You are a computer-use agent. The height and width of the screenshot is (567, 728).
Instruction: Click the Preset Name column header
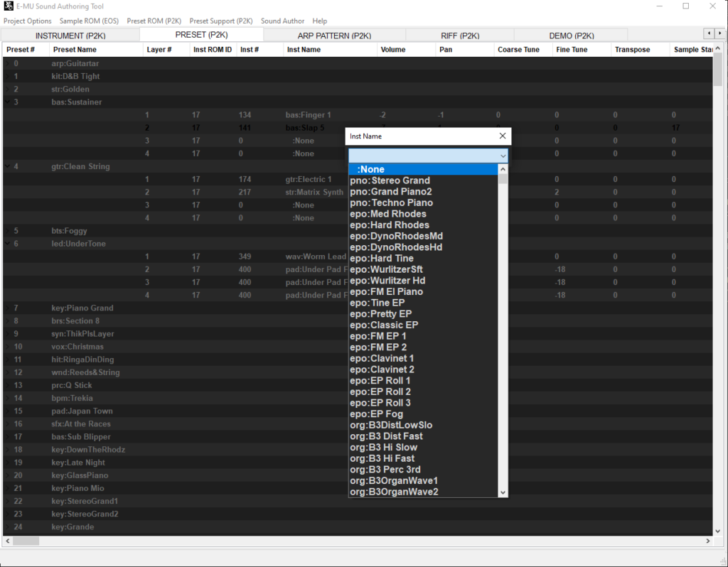[x=96, y=50]
